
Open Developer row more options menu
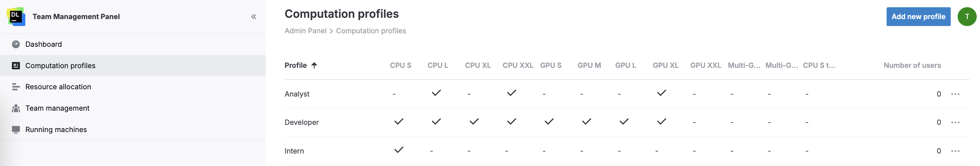[955, 123]
